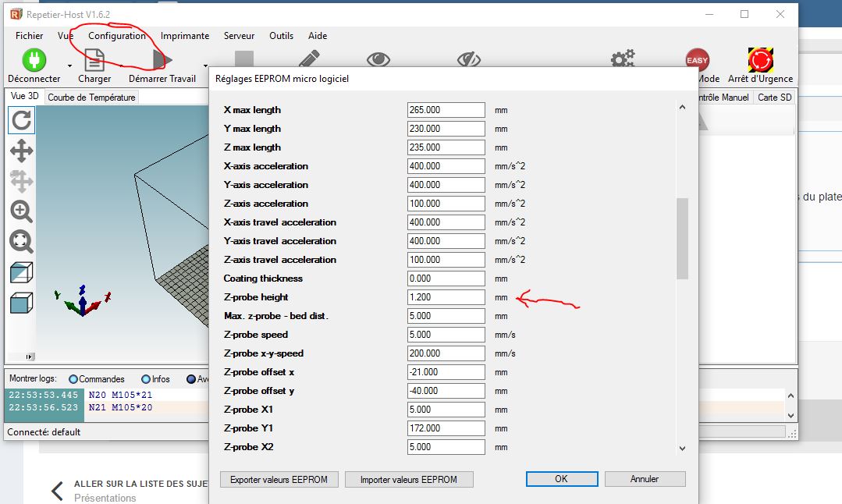
Task: Click the crossed-out eye icon in toolbar
Action: pos(469,59)
